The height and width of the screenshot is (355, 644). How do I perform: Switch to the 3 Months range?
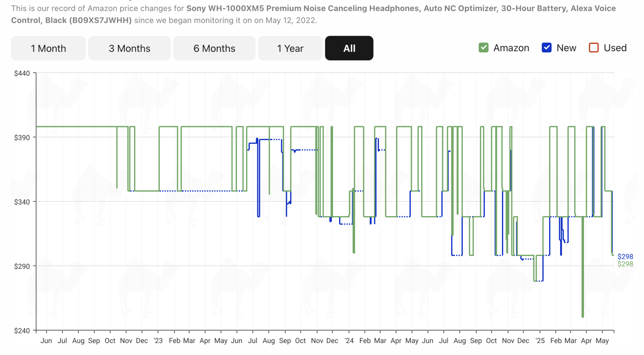[129, 48]
